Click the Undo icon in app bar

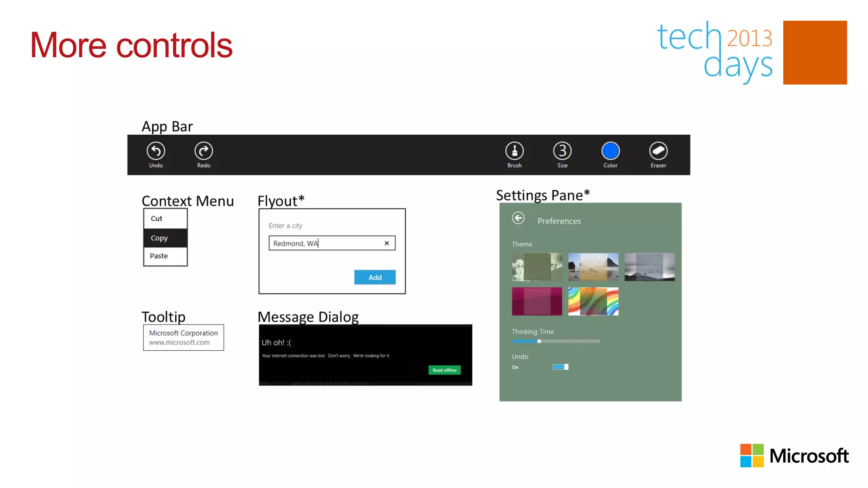156,151
